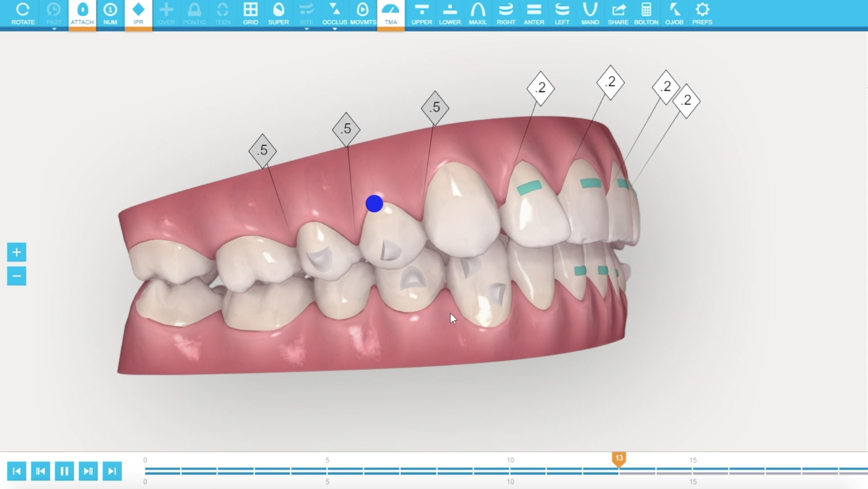Open the BOLTON analysis calculator
The image size is (868, 489).
[646, 13]
